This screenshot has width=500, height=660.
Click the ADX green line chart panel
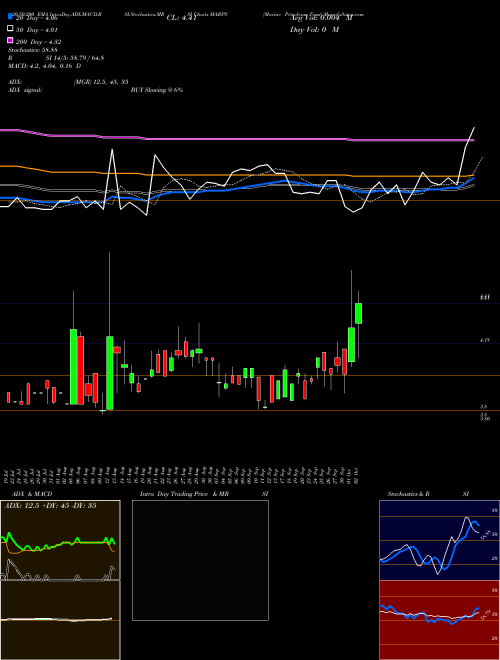[x=60, y=540]
